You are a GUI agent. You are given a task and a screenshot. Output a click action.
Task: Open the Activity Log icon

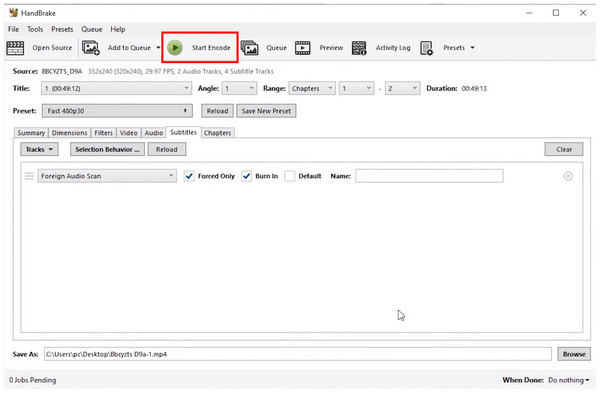click(359, 48)
